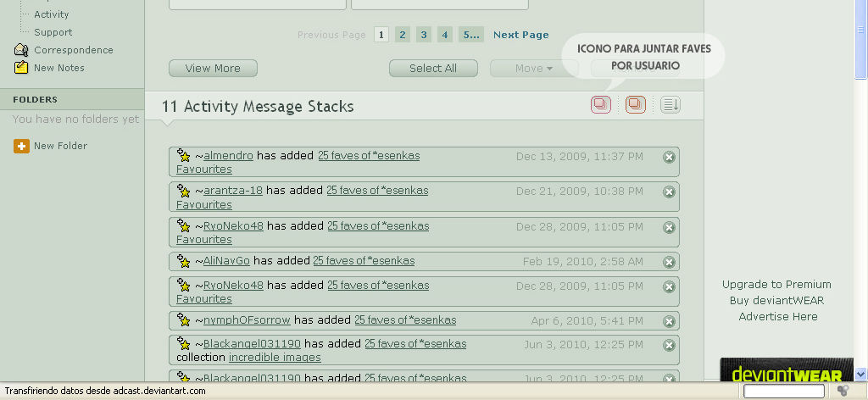Click the Next Page link
868x400 pixels.
520,35
